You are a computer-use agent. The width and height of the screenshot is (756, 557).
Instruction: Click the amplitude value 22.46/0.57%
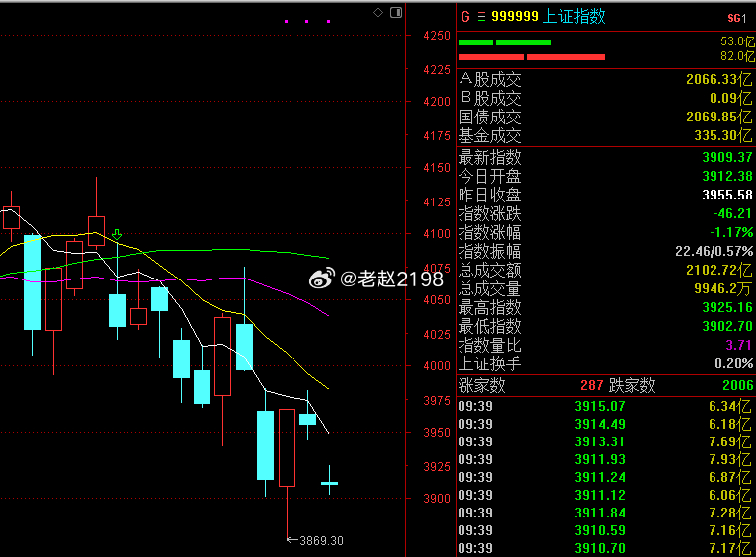714,252
